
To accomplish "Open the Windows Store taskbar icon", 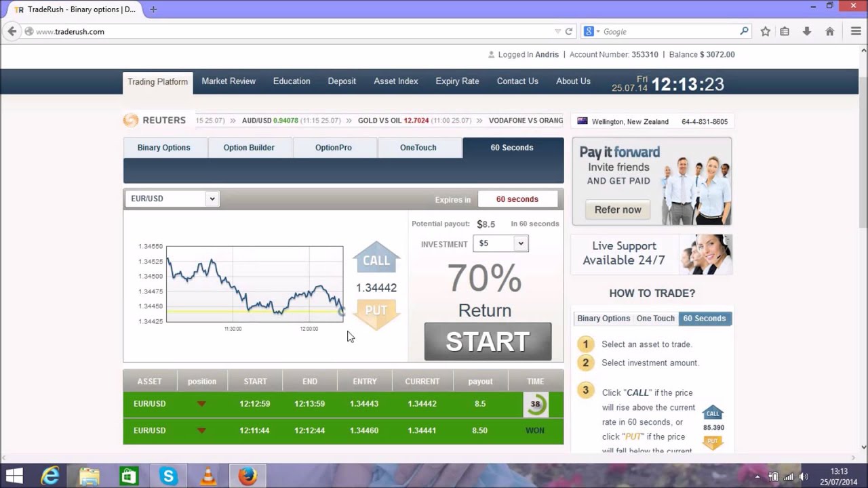I will click(129, 476).
